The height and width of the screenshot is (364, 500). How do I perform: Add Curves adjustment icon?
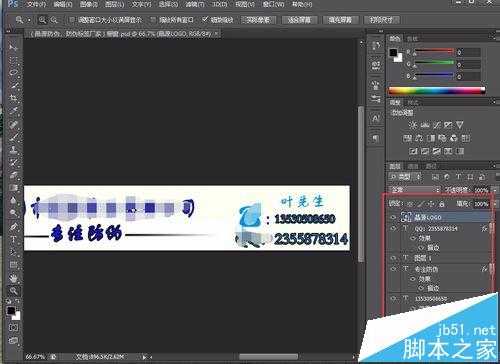(x=436, y=125)
